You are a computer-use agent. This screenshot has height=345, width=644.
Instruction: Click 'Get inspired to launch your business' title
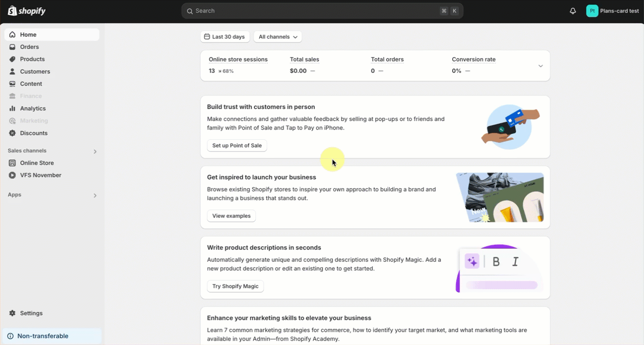pos(261,177)
